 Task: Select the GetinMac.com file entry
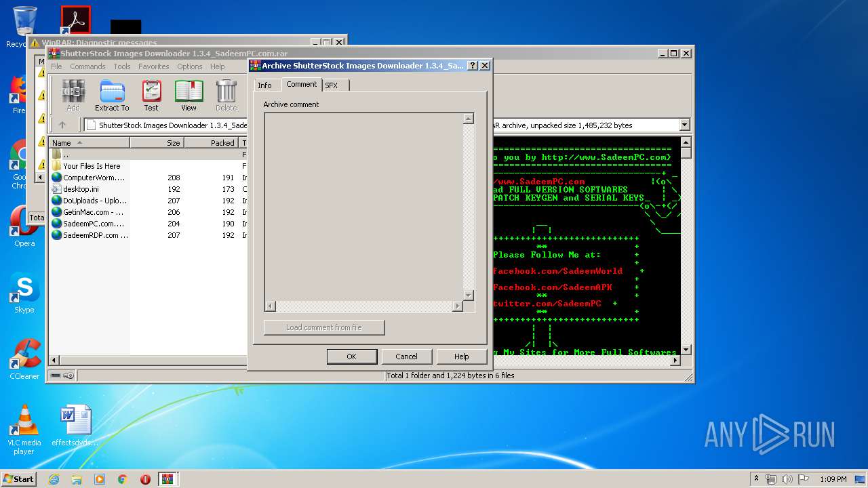pyautogui.click(x=89, y=212)
